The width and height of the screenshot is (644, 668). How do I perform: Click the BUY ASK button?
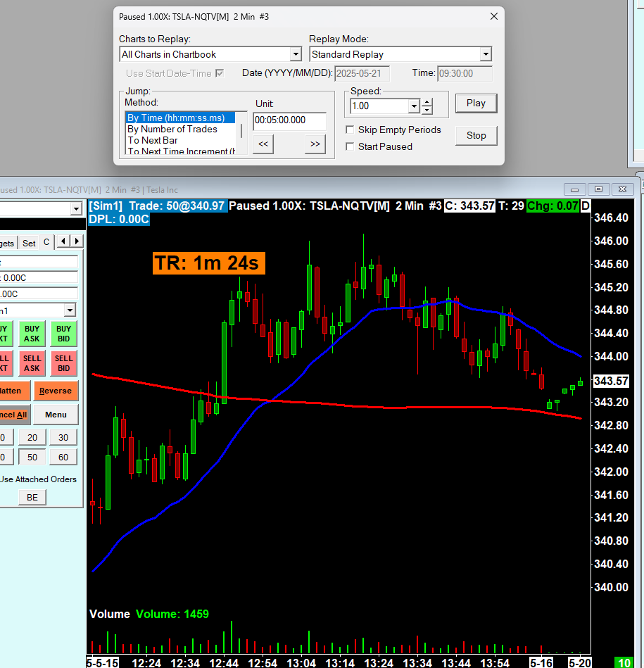coord(32,334)
